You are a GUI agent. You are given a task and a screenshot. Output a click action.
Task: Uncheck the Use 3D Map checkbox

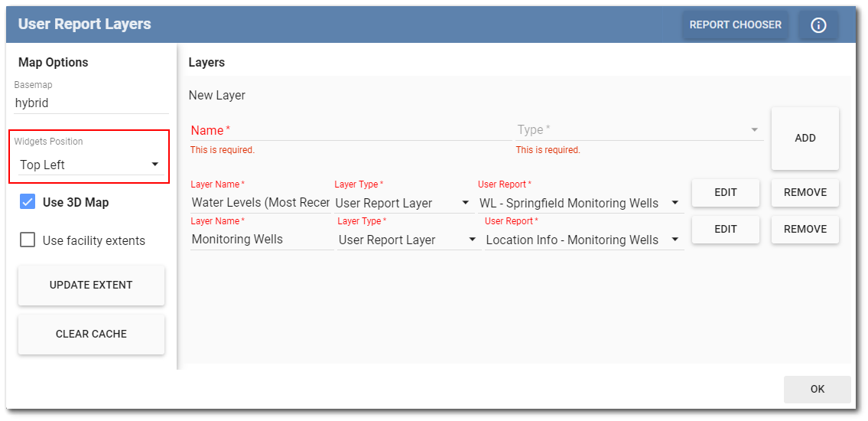pyautogui.click(x=28, y=203)
